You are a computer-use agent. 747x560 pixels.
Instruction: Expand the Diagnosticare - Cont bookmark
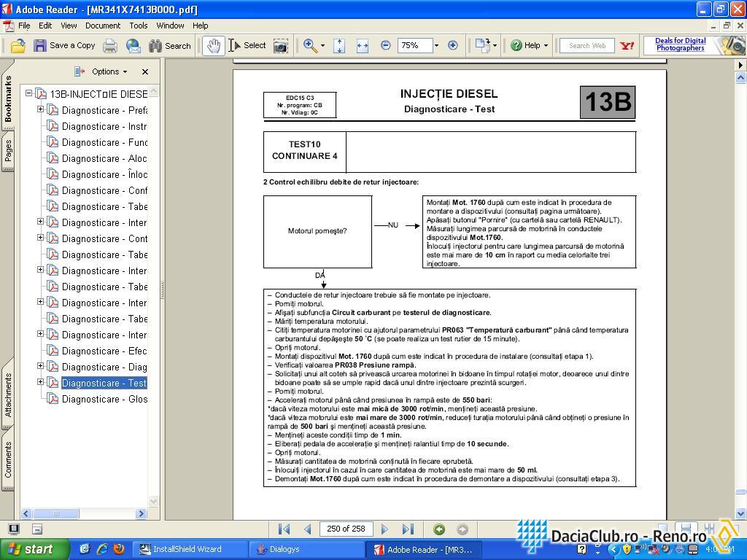coord(41,238)
